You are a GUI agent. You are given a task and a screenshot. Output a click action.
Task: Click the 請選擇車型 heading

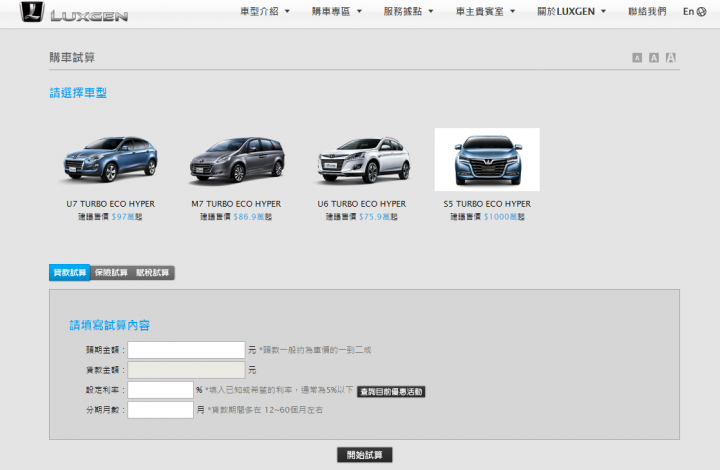pos(78,93)
